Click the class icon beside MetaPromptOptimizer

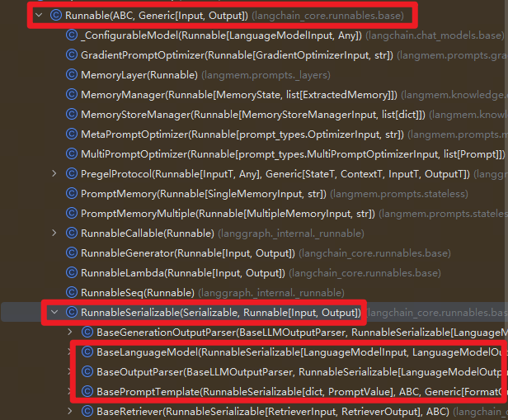pyautogui.click(x=72, y=134)
